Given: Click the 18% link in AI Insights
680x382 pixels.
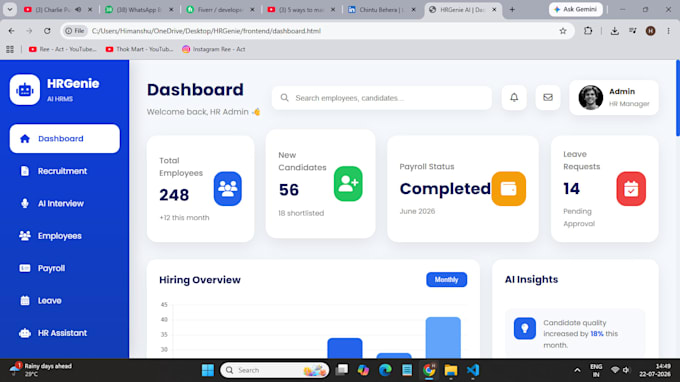Looking at the screenshot, I should tap(597, 334).
